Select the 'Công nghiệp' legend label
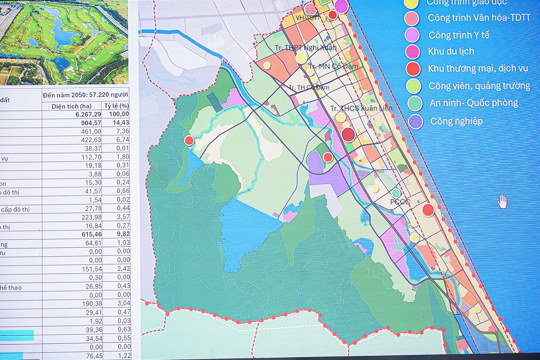Image resolution: width=540 pixels, height=360 pixels. 456,121
